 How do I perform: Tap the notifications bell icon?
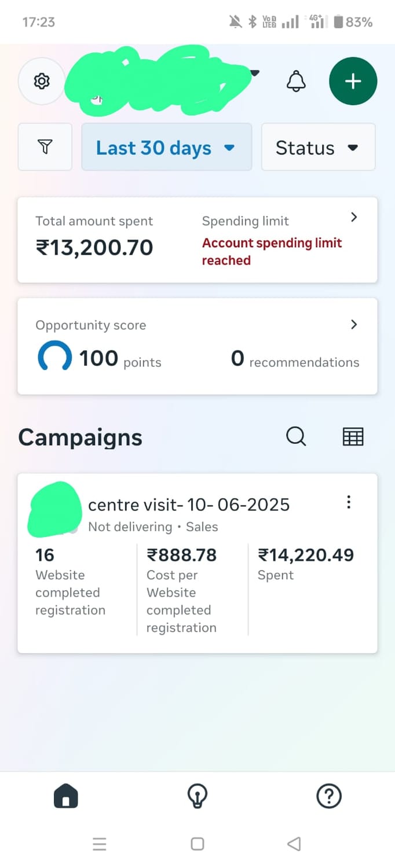[296, 81]
